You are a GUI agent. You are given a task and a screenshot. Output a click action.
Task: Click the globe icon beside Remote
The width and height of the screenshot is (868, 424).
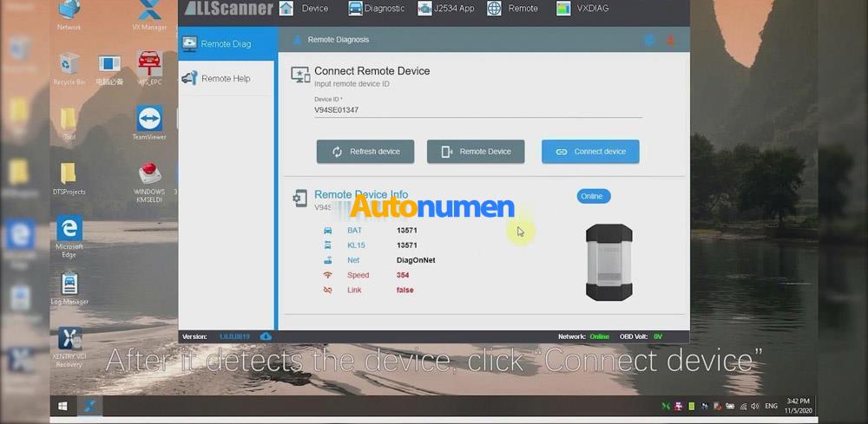(495, 9)
